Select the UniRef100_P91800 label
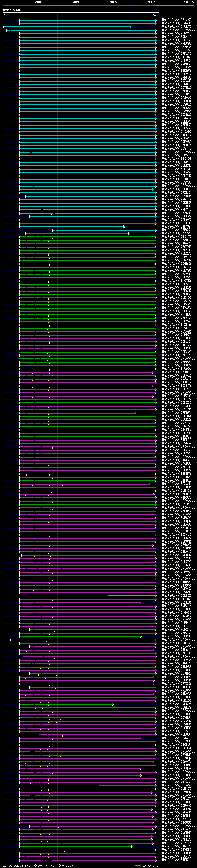The height and width of the screenshot is (868, 197). tap(177, 690)
